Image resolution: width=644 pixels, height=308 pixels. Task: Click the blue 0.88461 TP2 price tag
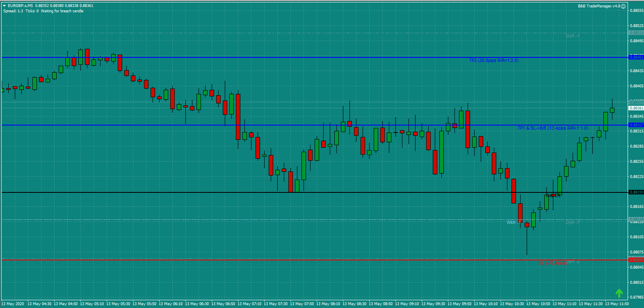636,57
